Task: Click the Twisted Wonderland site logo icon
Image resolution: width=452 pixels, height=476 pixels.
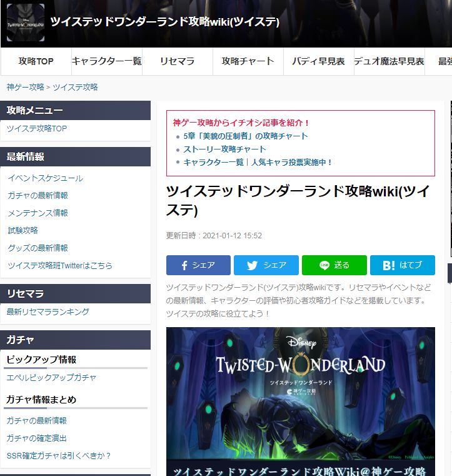Action: point(26,23)
